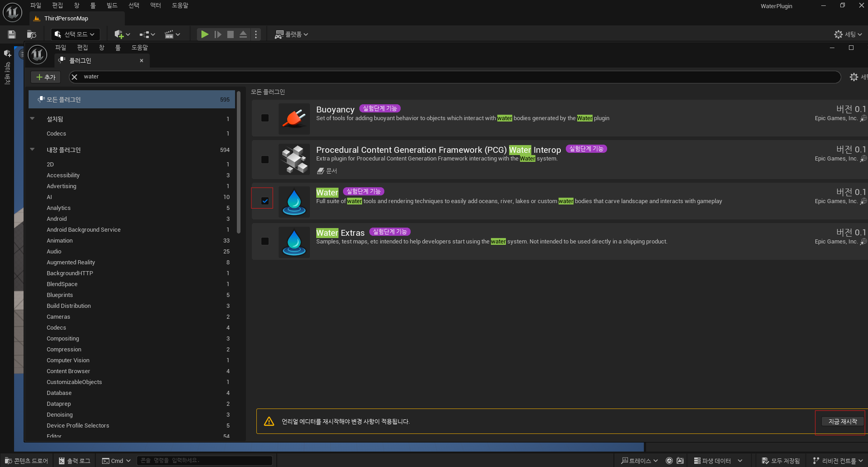Open the Cmd console type dropdown
868x467 pixels.
116,461
